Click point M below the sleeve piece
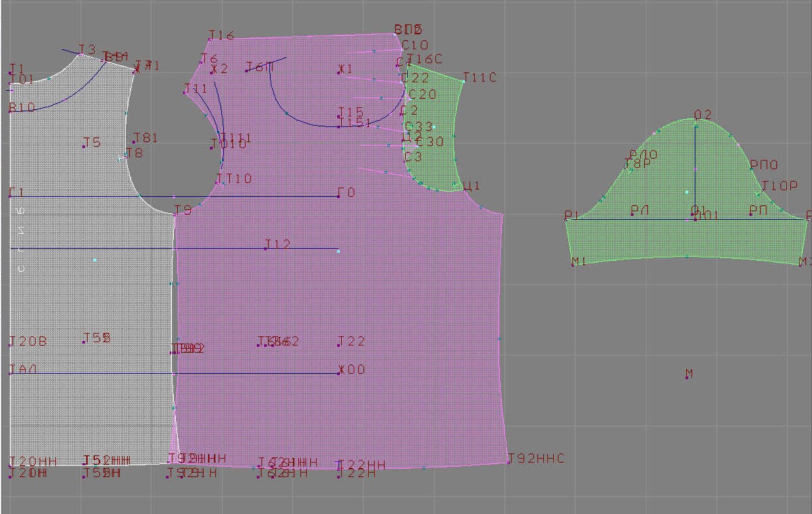 [x=687, y=378]
